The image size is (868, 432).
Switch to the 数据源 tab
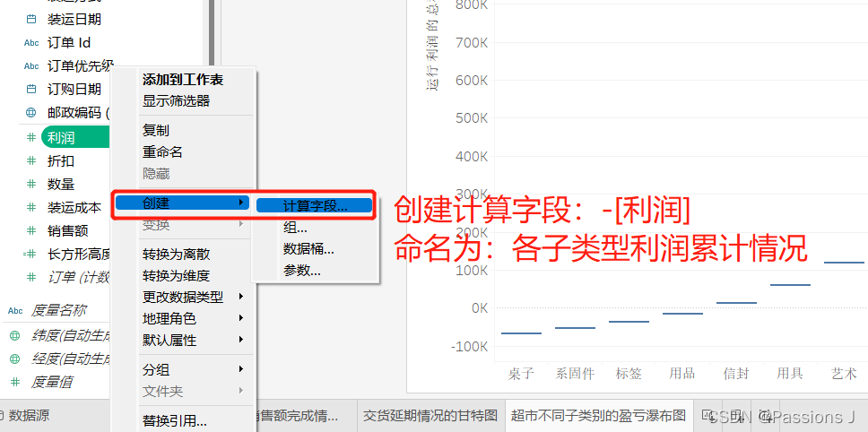24,415
